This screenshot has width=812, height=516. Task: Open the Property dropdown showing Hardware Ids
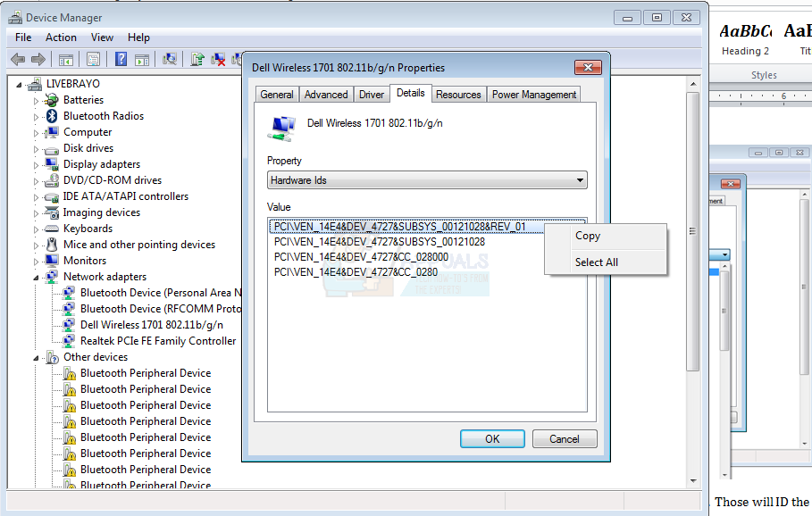[x=427, y=180]
